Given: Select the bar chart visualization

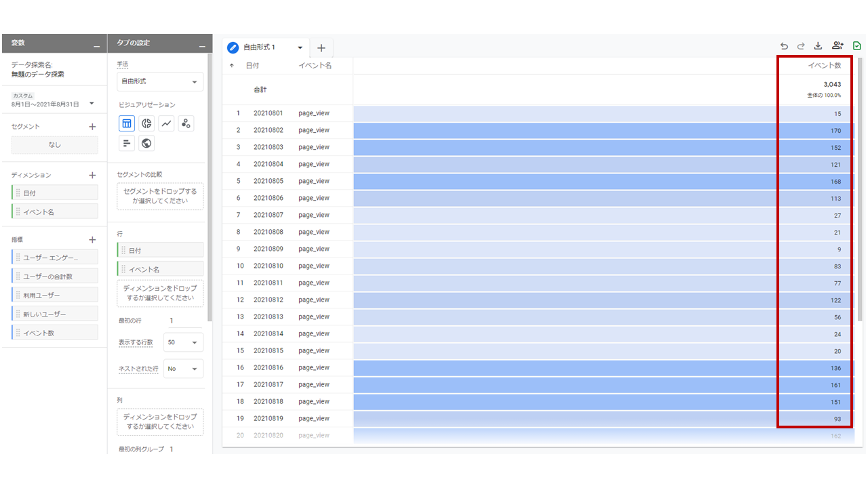Looking at the screenshot, I should tap(127, 143).
